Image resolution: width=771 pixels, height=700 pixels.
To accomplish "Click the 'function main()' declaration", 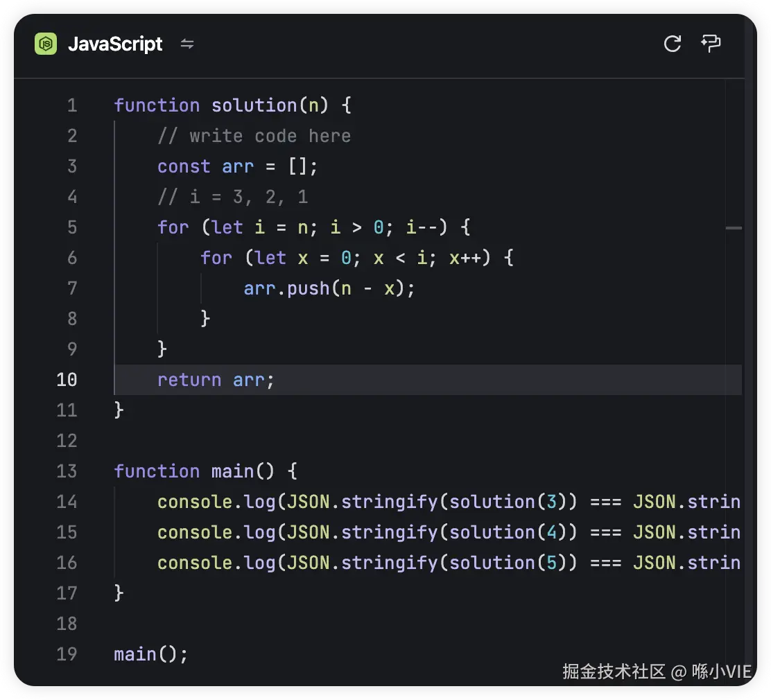I will 205,471.
